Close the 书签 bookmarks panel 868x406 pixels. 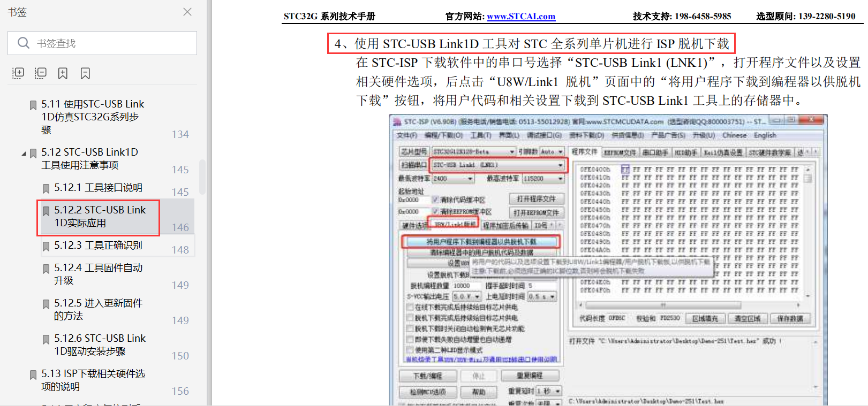tap(187, 12)
